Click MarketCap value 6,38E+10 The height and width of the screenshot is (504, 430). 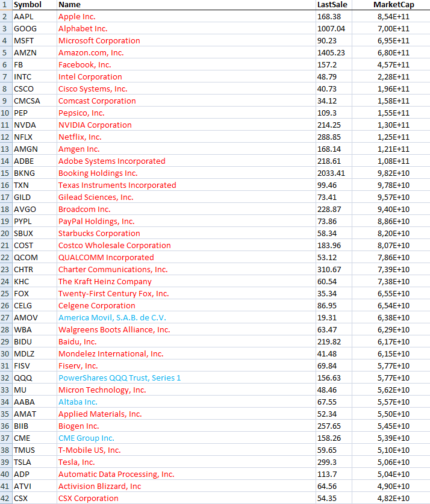coord(391,317)
